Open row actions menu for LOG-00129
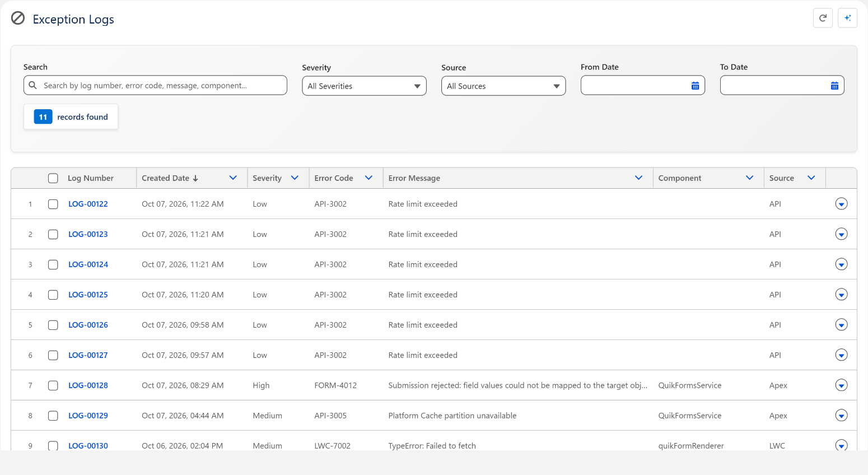The width and height of the screenshot is (868, 475). (841, 416)
